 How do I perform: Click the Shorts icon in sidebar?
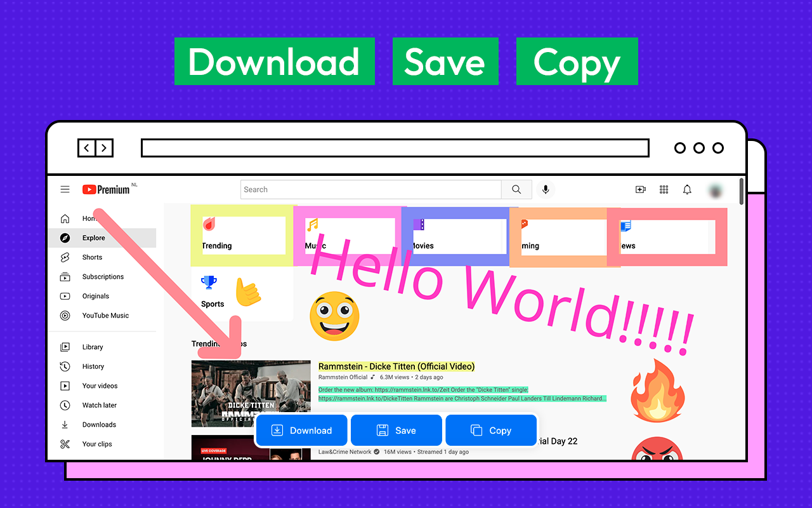[x=65, y=257]
